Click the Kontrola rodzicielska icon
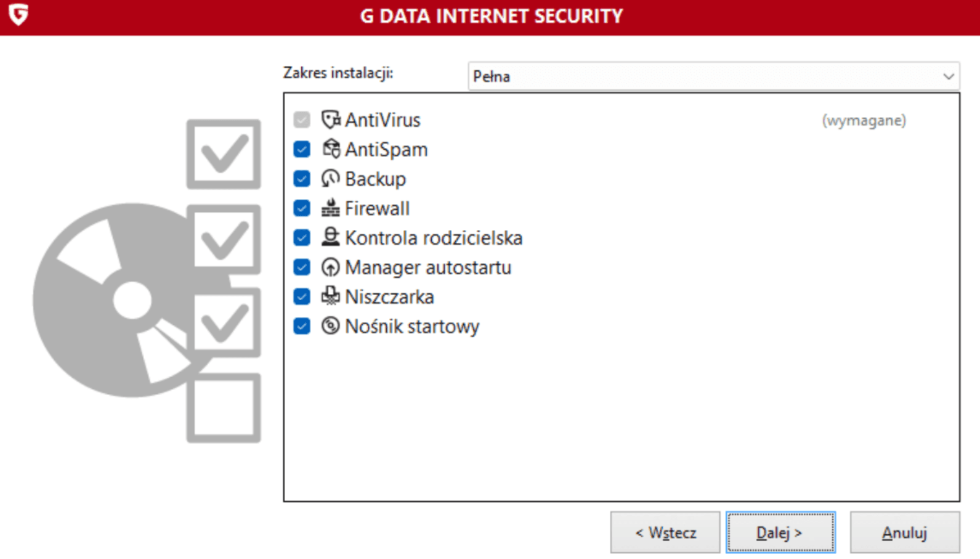Viewport: 980px width, 559px height. pos(331,237)
